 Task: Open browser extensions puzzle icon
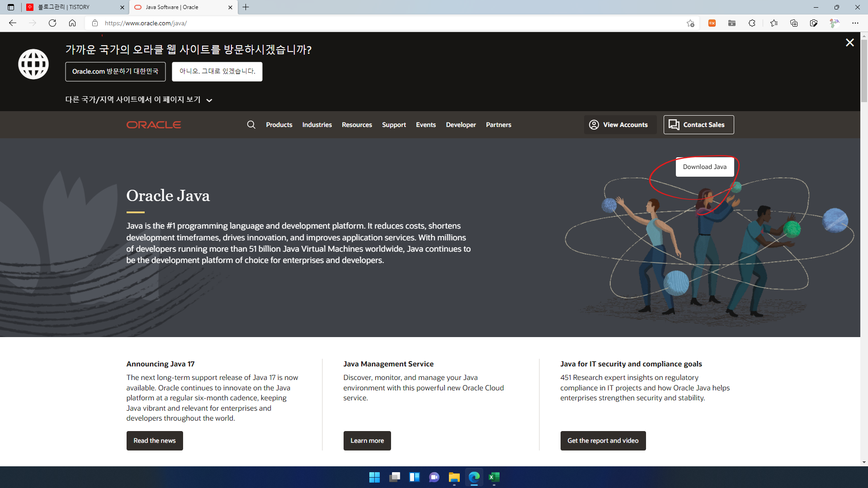tap(752, 23)
